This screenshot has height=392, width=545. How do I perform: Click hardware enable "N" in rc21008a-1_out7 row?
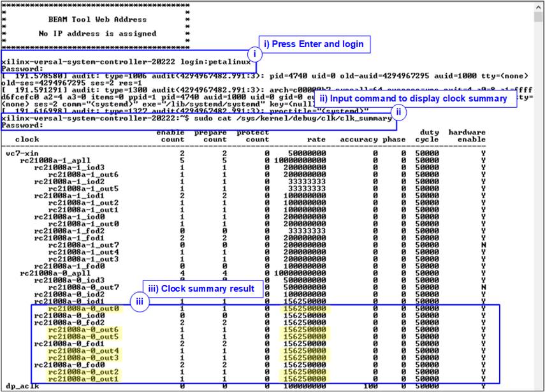[483, 245]
